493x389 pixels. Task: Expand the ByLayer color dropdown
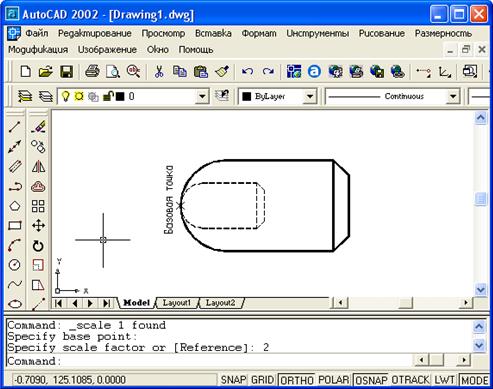point(310,96)
